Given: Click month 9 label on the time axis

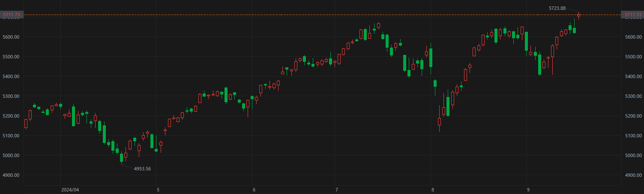Looking at the screenshot, I should [x=528, y=190].
